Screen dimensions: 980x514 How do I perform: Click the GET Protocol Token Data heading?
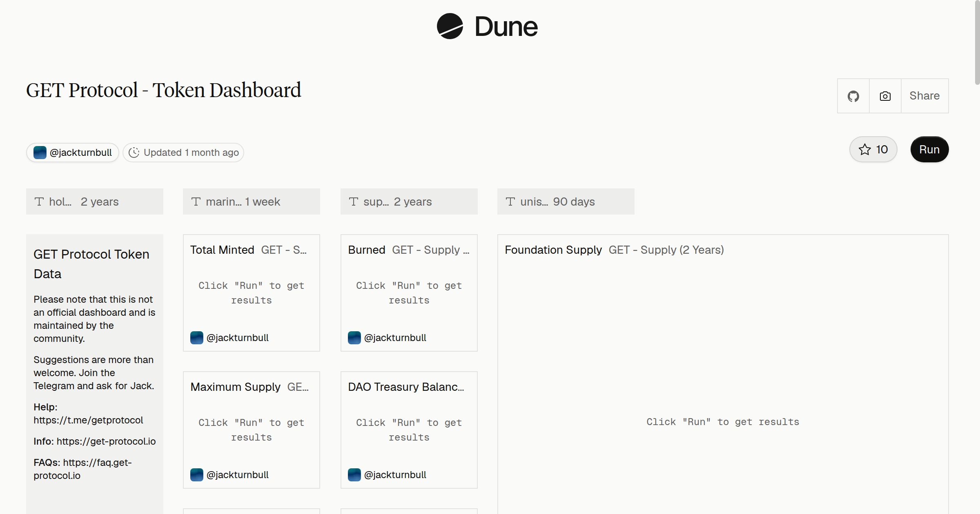[91, 264]
